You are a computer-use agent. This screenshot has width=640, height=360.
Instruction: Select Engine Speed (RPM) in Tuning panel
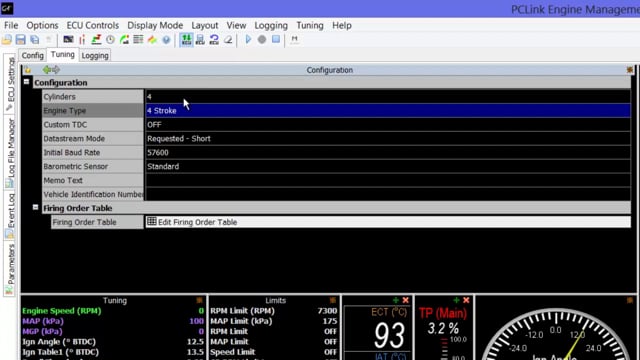point(113,311)
